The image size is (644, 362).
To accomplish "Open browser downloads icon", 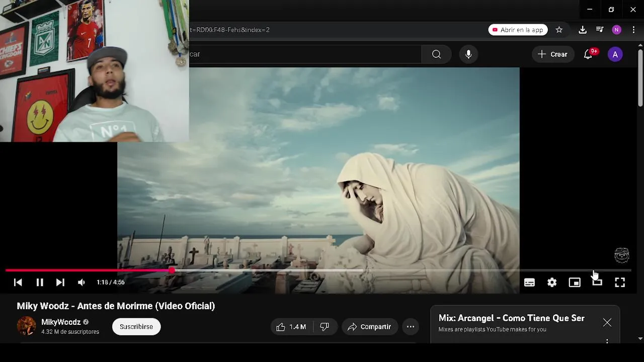I will point(583,30).
